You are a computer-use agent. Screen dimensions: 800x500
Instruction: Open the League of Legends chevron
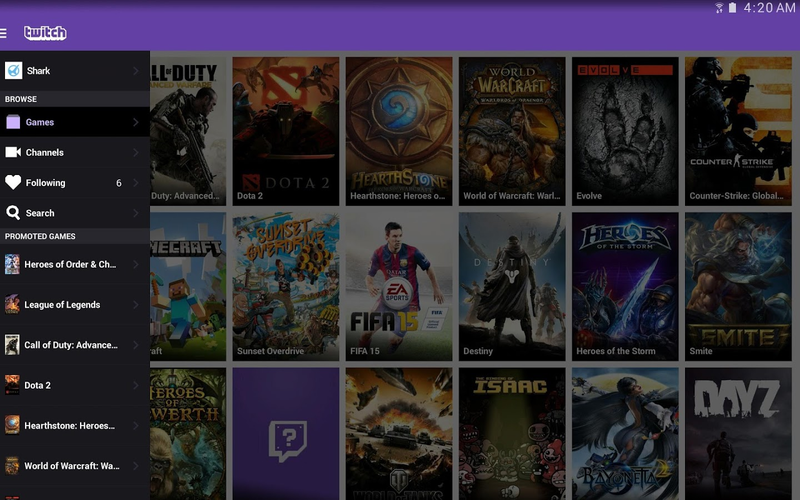click(136, 305)
